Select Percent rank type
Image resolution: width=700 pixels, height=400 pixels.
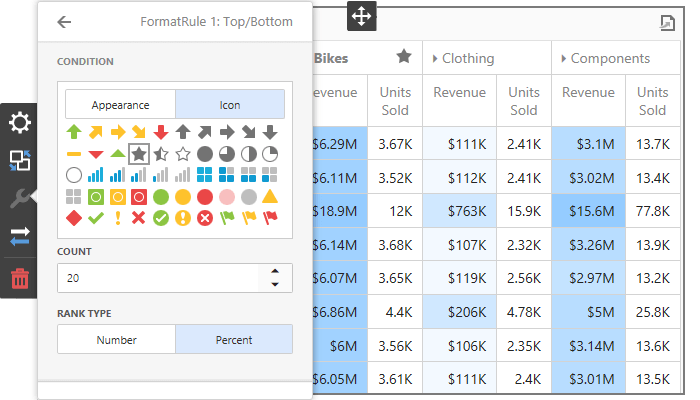pyautogui.click(x=234, y=339)
